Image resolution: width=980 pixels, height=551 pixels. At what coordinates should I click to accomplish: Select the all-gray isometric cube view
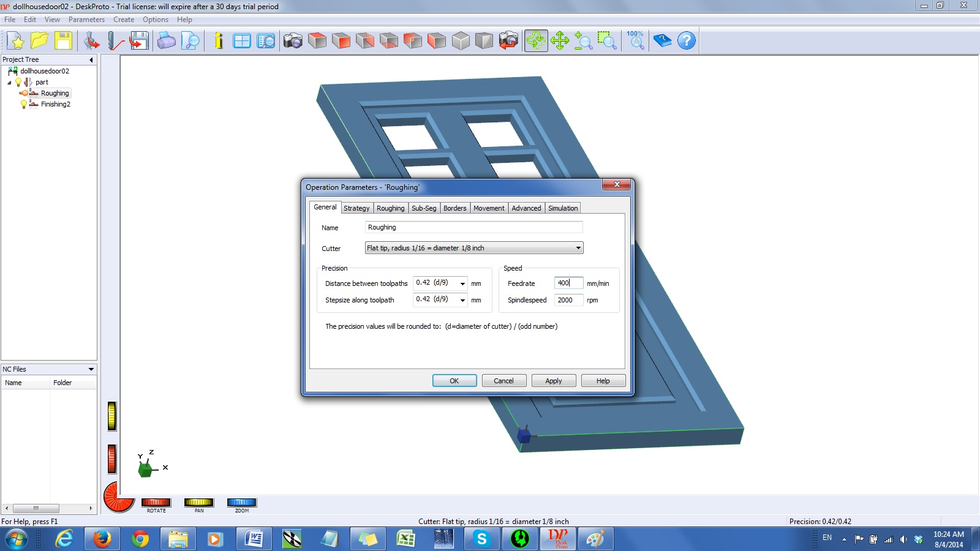461,41
